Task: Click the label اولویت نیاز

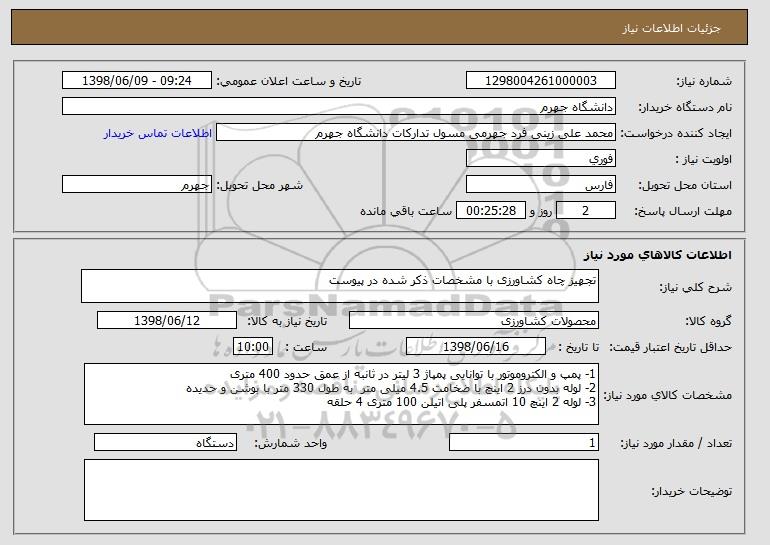Action: (704, 159)
